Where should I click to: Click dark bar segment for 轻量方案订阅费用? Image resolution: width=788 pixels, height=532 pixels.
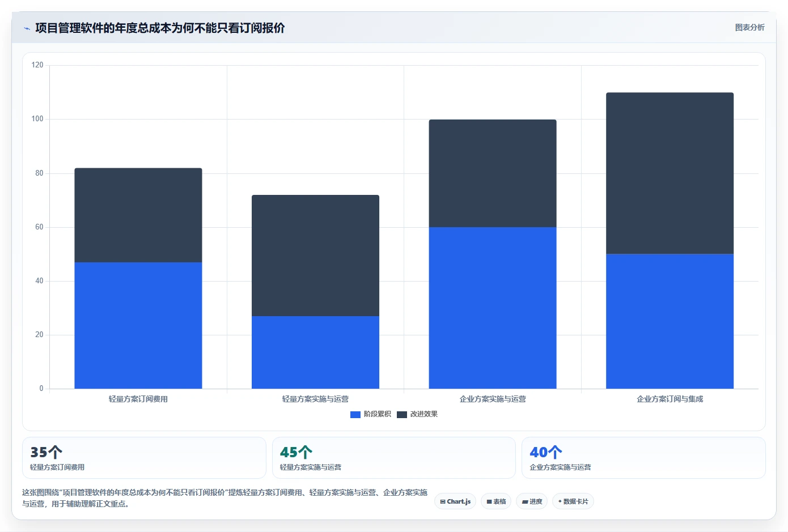(x=138, y=215)
